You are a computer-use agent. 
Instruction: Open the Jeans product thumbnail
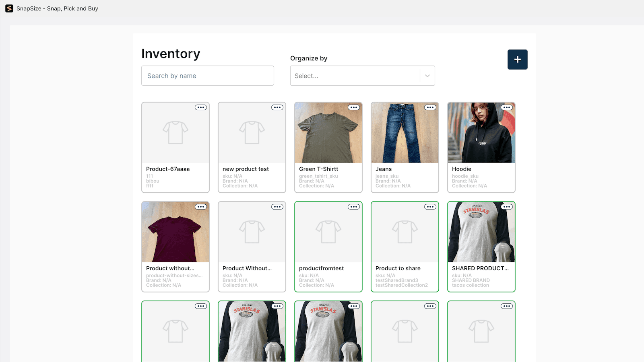(405, 132)
